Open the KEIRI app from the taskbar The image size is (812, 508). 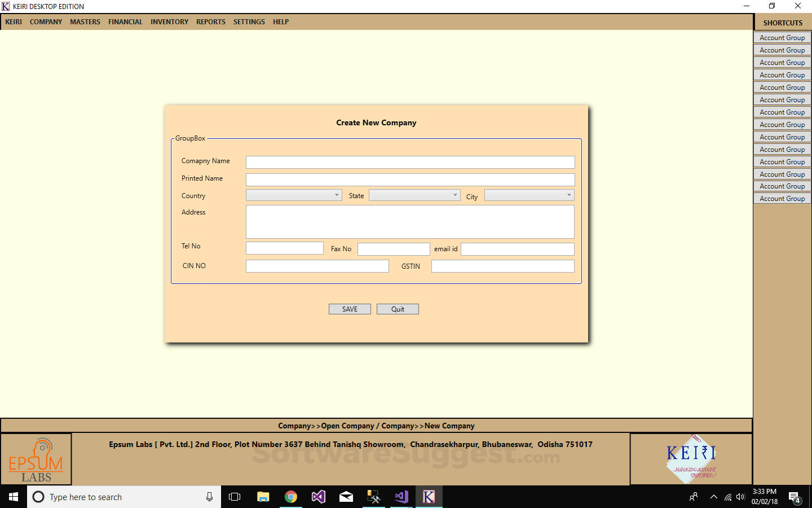(429, 497)
